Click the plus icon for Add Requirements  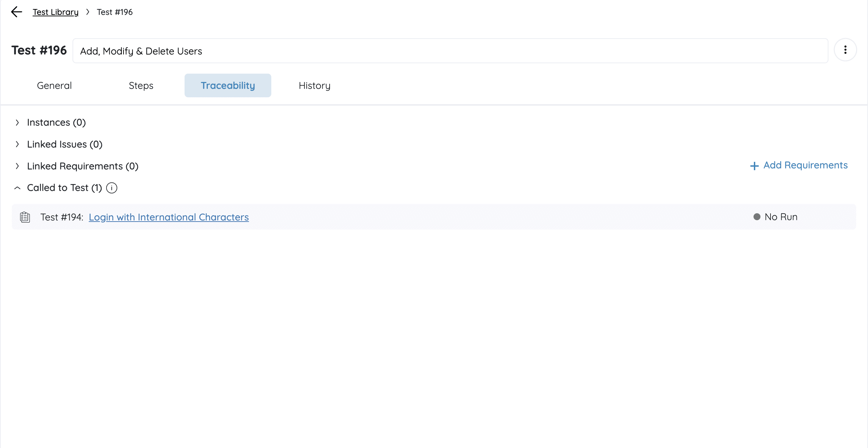754,166
